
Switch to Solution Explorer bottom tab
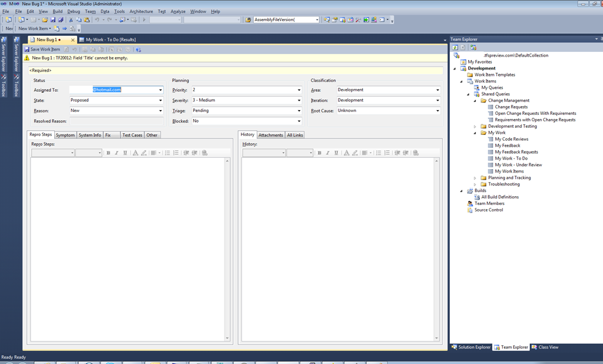click(x=471, y=347)
